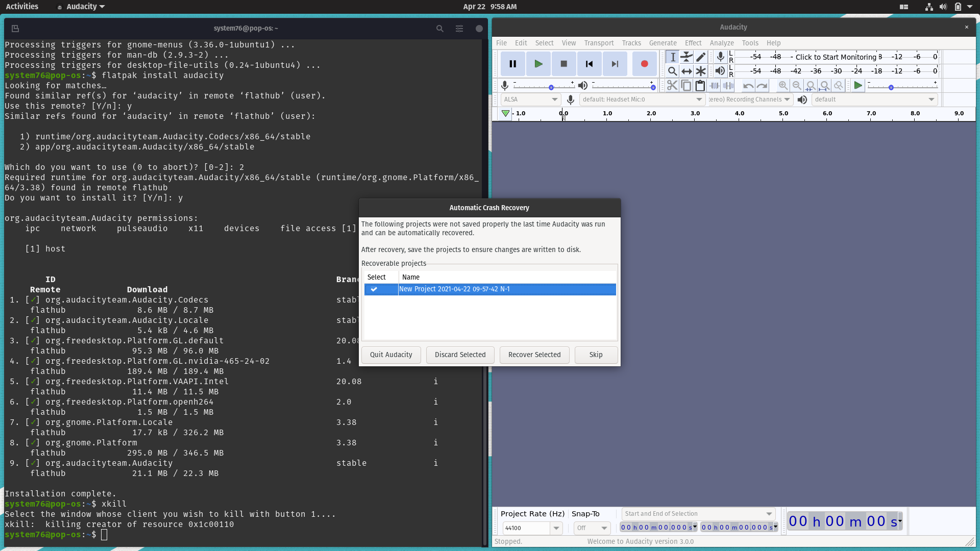Select the Zoom tool
980x551 pixels.
[672, 71]
